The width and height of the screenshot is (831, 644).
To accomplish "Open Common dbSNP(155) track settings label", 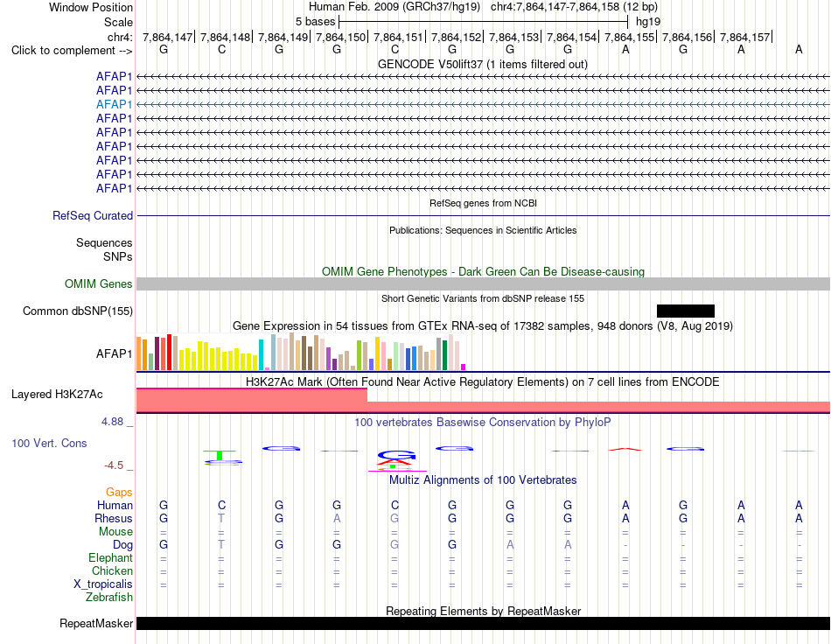I will point(77,311).
